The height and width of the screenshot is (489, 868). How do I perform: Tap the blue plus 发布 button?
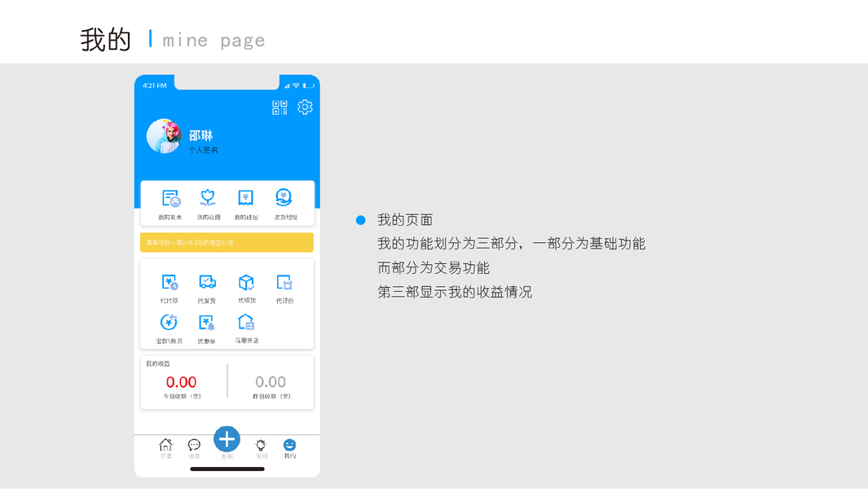tap(227, 440)
